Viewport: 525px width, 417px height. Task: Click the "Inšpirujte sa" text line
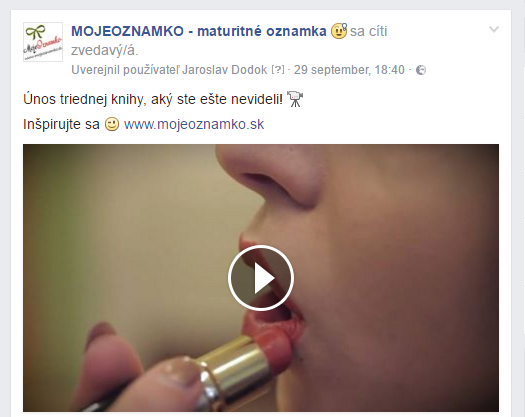(x=61, y=125)
